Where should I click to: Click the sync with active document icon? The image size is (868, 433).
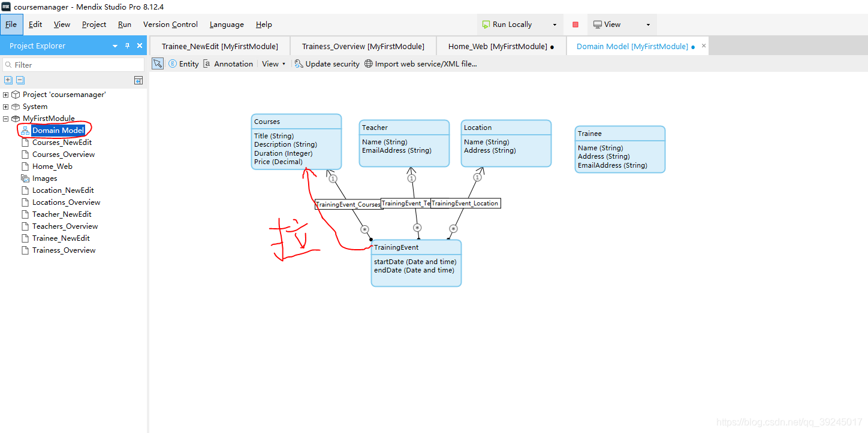click(x=138, y=80)
